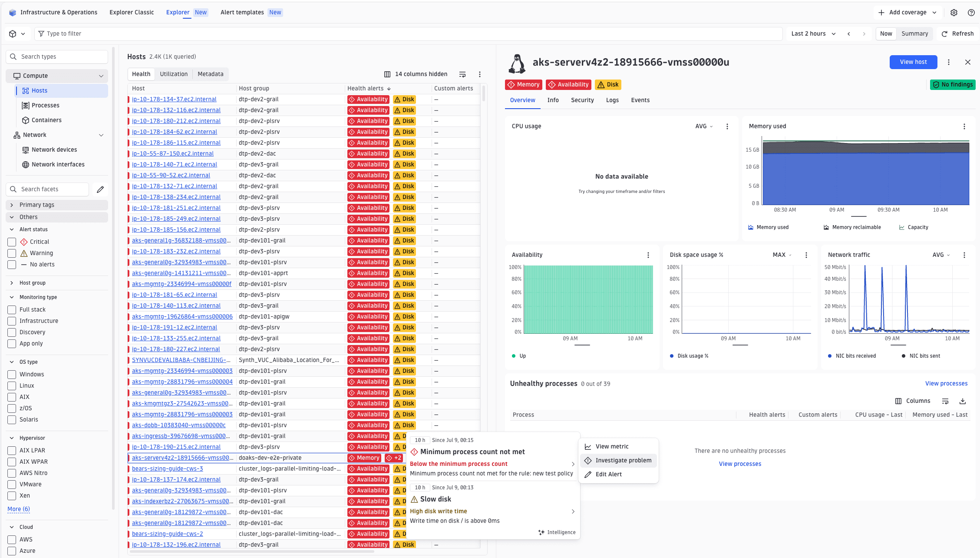
Task: Open Network traffic chart options menu
Action: click(x=964, y=255)
